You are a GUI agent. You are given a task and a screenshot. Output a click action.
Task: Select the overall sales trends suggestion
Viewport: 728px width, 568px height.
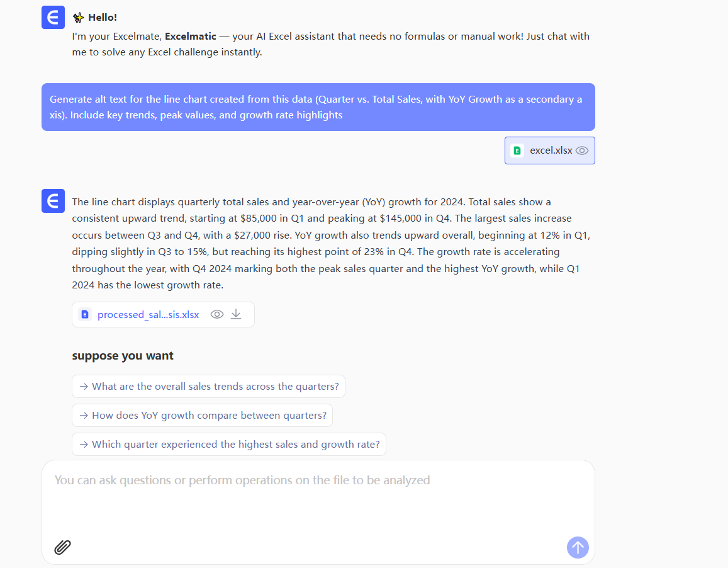(208, 386)
